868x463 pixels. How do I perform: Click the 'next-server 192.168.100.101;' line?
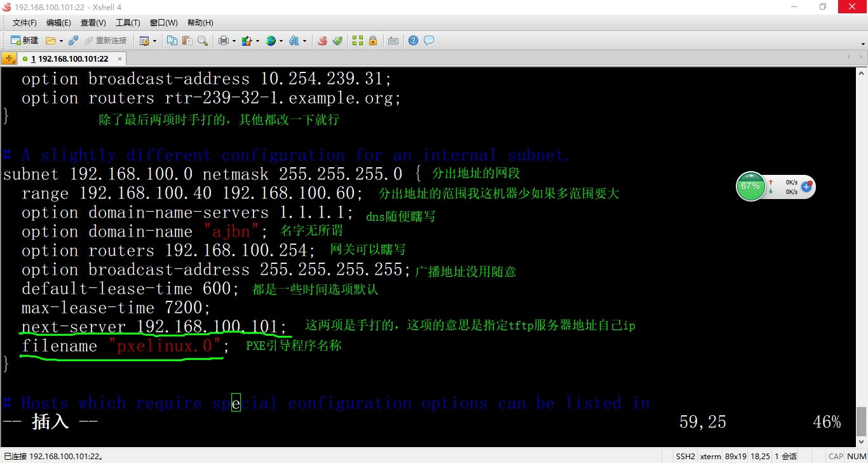pyautogui.click(x=154, y=327)
